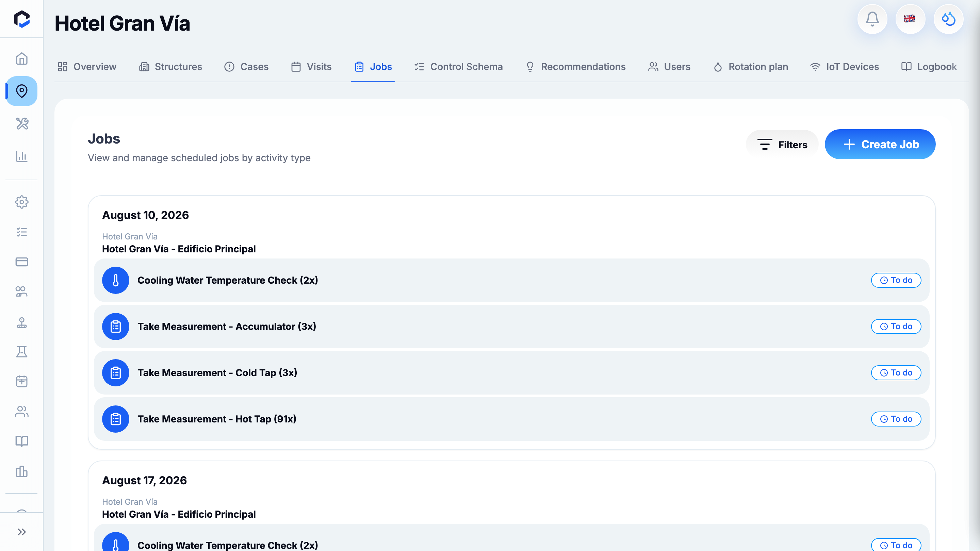
Task: Open Take Measurement - Accumulator (3x) job
Action: click(x=511, y=327)
